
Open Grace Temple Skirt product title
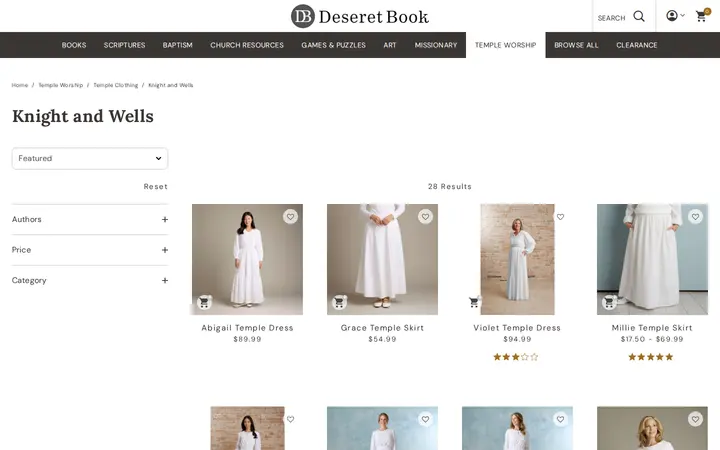[382, 328]
